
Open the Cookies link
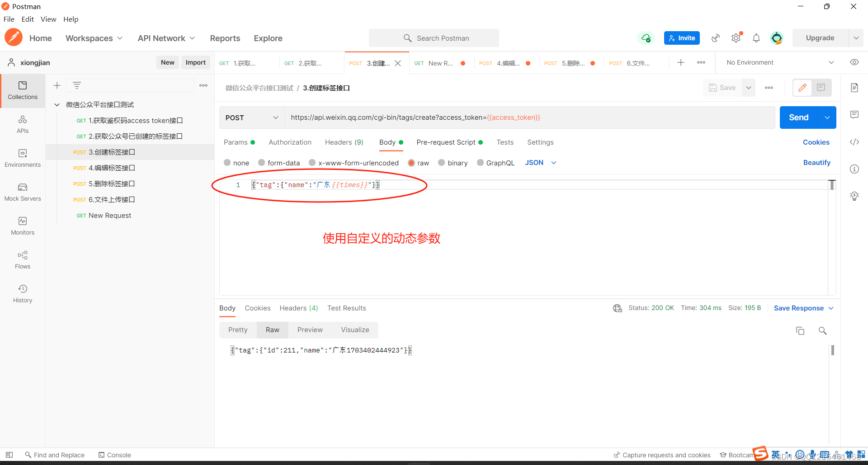point(816,142)
